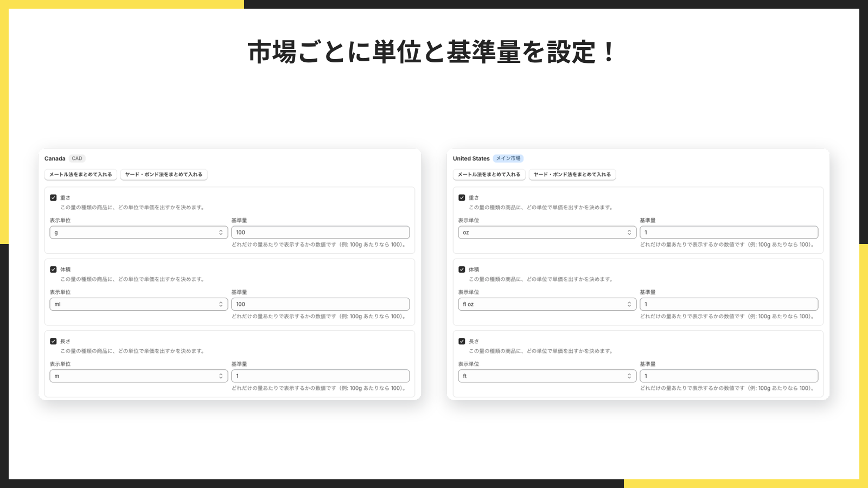Toggle 重さ checkbox in United States panel
The image size is (868, 488).
click(462, 198)
